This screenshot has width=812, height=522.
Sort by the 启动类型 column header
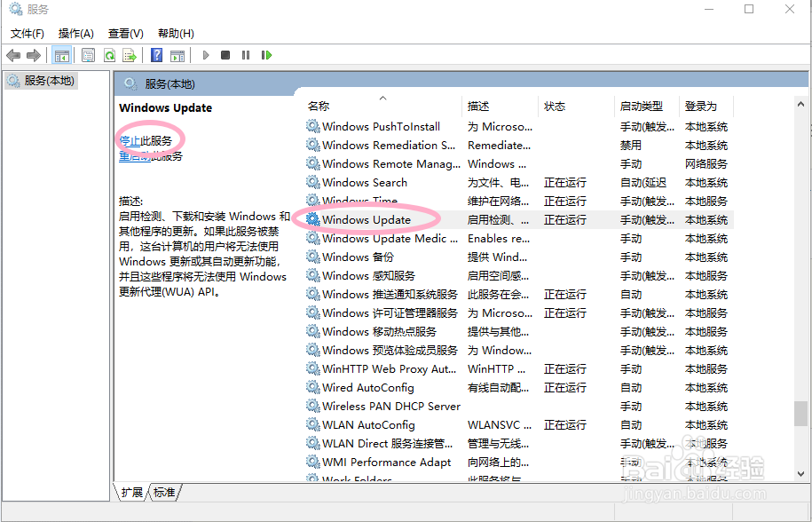point(647,107)
